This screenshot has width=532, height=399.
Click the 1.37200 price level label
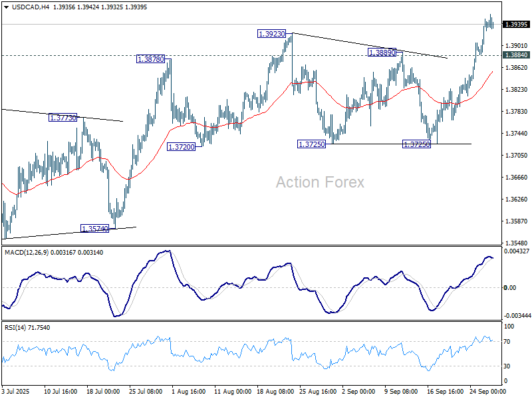[x=182, y=145]
